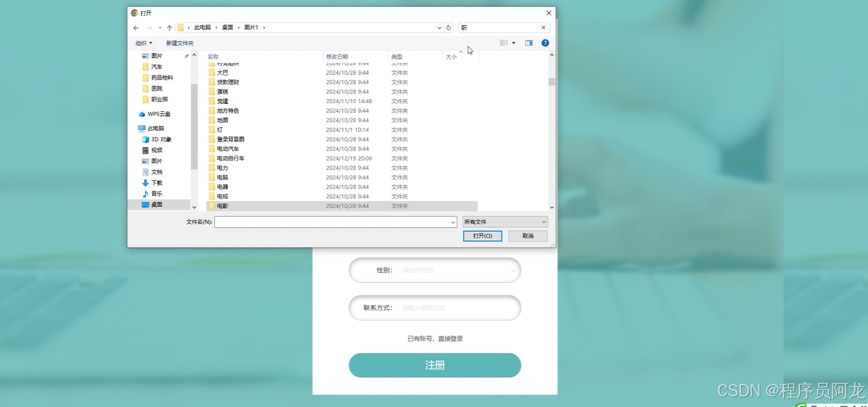
Task: Open help with the blue question mark
Action: tap(545, 43)
